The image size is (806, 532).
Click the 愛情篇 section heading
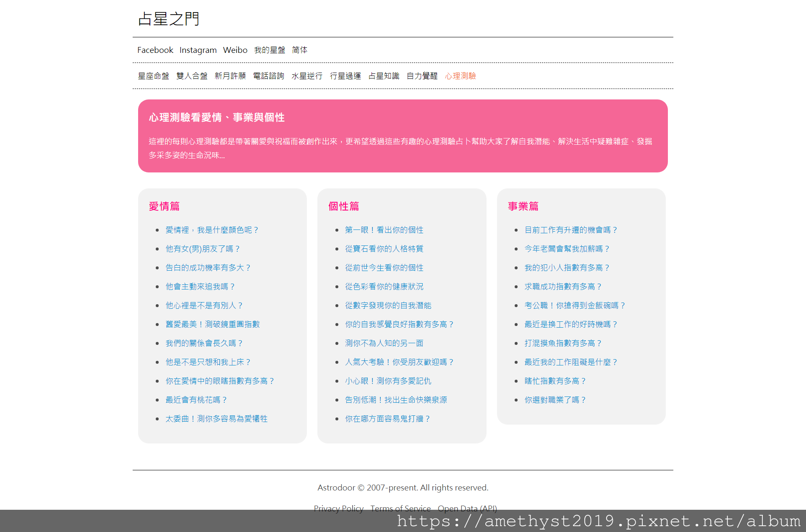click(x=164, y=206)
